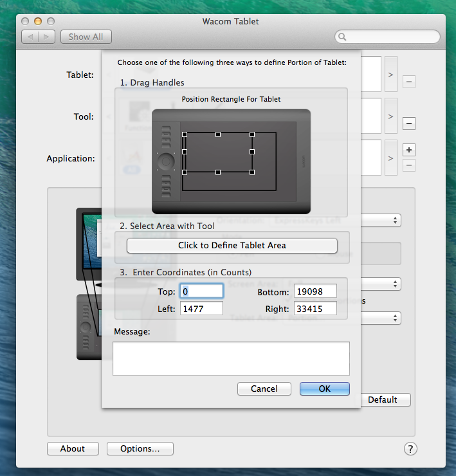Click the minimize button of Wacom Tablet window
This screenshot has width=456, height=476.
coord(38,21)
